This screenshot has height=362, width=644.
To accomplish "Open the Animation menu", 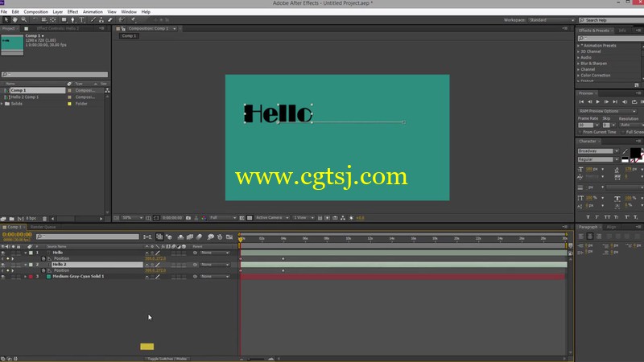I will (93, 12).
